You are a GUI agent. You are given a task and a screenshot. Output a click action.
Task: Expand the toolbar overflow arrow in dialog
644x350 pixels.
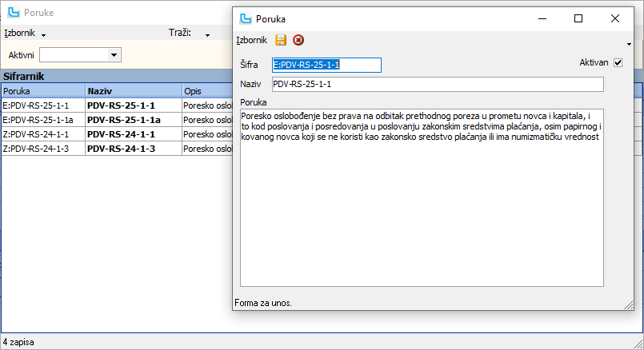(629, 44)
